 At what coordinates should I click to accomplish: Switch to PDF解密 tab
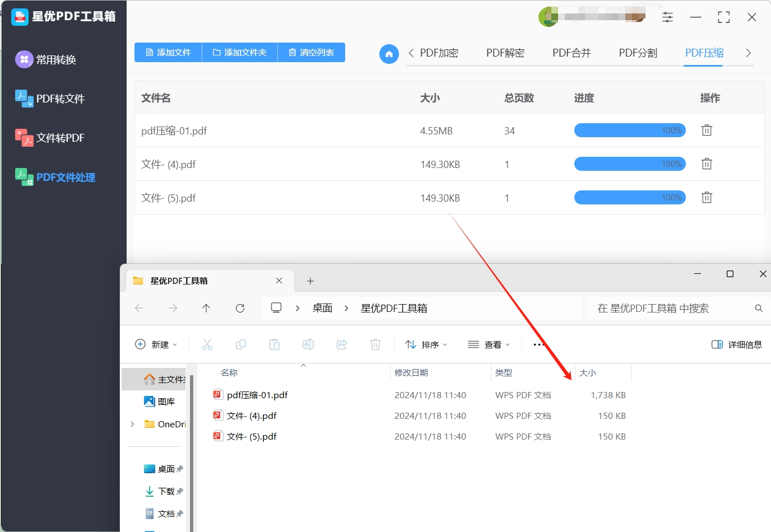click(505, 53)
